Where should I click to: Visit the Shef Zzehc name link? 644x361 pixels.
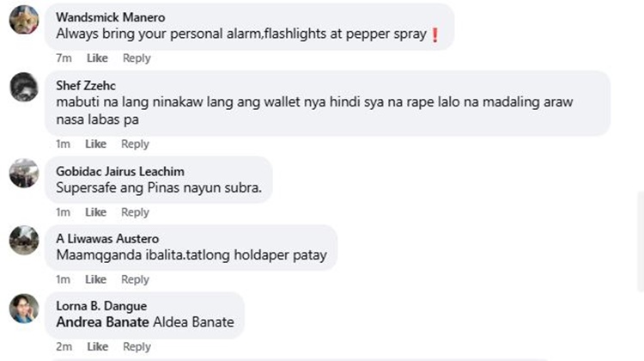pos(86,85)
